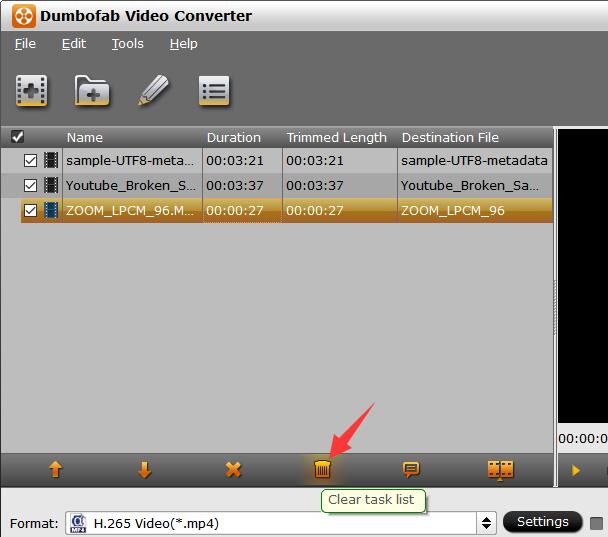The height and width of the screenshot is (537, 608).
Task: Click the Add Video file icon
Action: 32,91
